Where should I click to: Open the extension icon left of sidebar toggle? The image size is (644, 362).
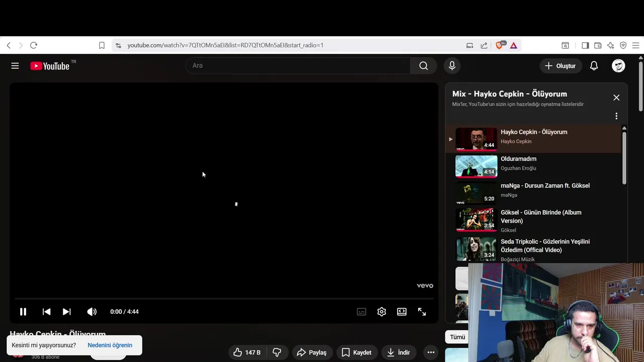coord(566,45)
